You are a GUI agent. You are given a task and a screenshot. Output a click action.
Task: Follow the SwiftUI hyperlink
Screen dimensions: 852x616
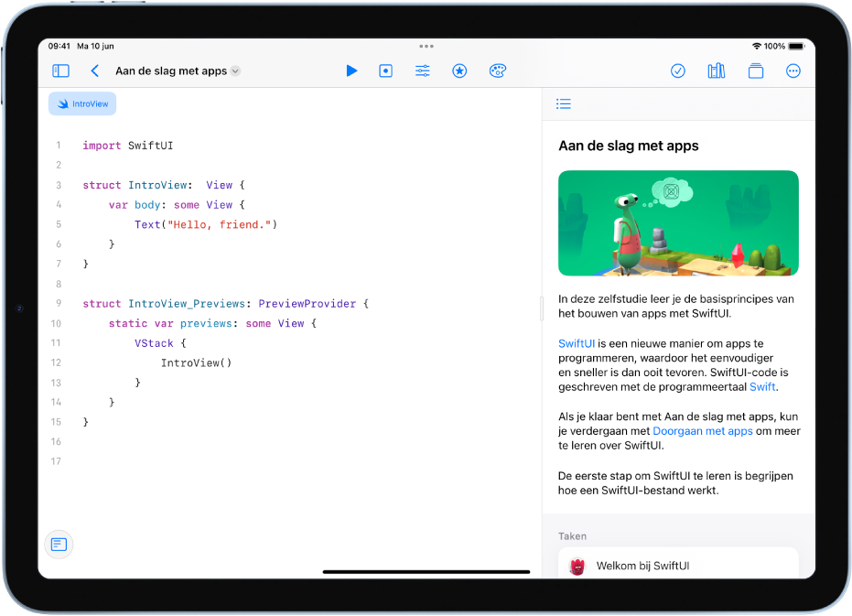[x=576, y=343]
